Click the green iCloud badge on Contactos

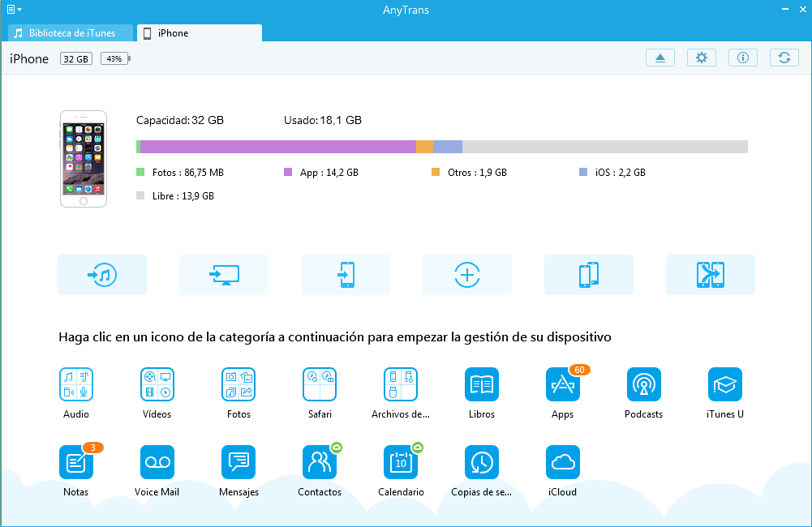[x=337, y=447]
